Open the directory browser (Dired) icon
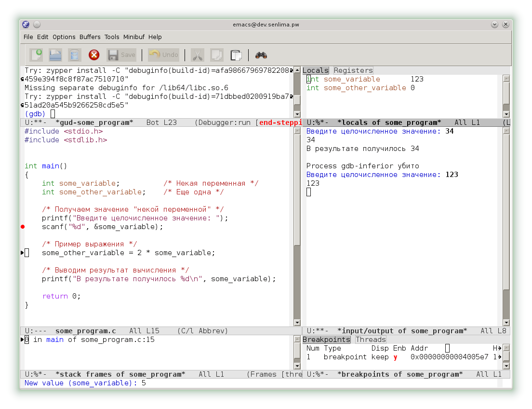 point(74,55)
